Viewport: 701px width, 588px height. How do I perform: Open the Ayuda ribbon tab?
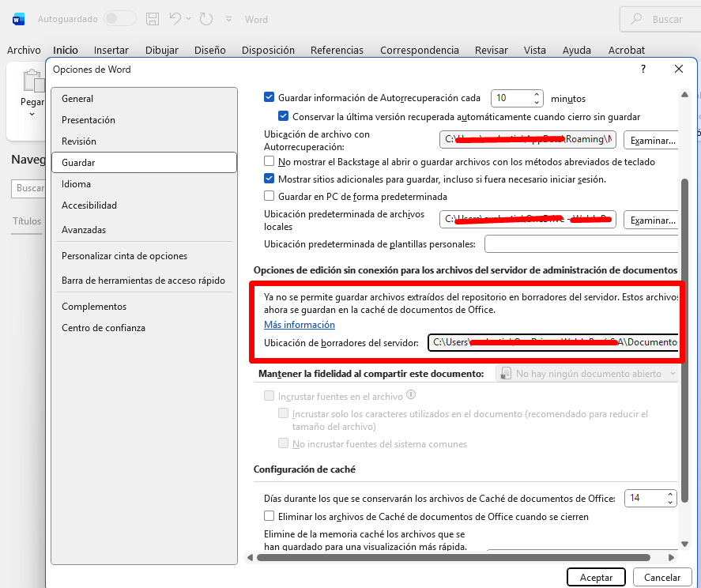pos(576,50)
